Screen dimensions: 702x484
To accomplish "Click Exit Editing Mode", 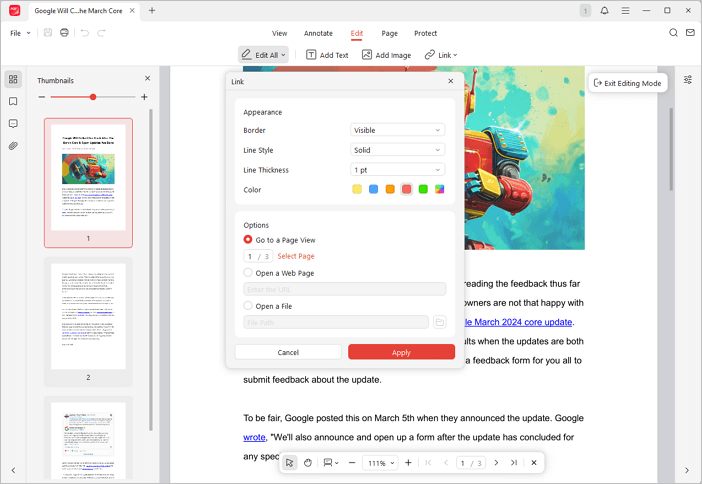I will coord(627,83).
